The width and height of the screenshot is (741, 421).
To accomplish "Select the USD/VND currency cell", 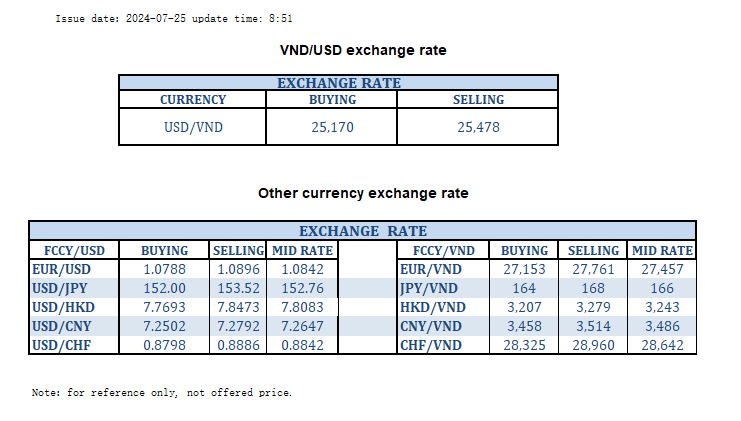I will (x=193, y=127).
